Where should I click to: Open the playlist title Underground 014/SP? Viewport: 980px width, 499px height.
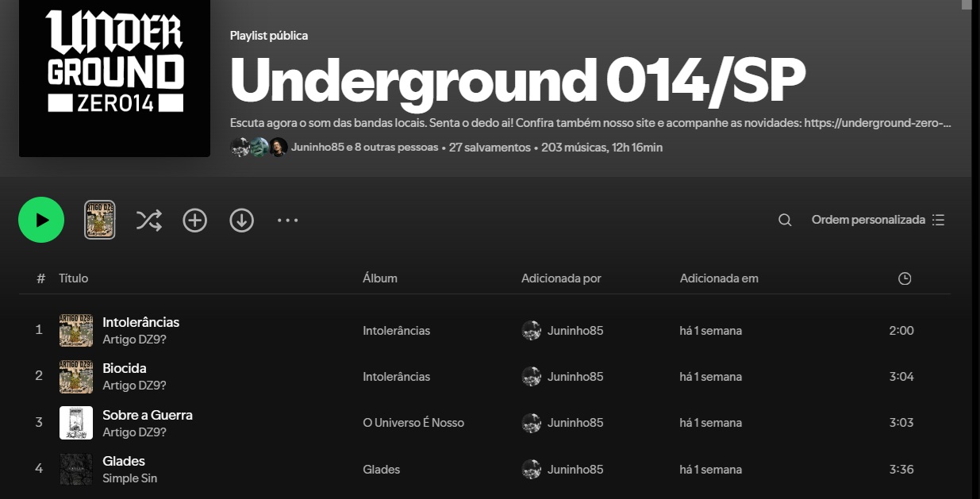click(x=517, y=79)
